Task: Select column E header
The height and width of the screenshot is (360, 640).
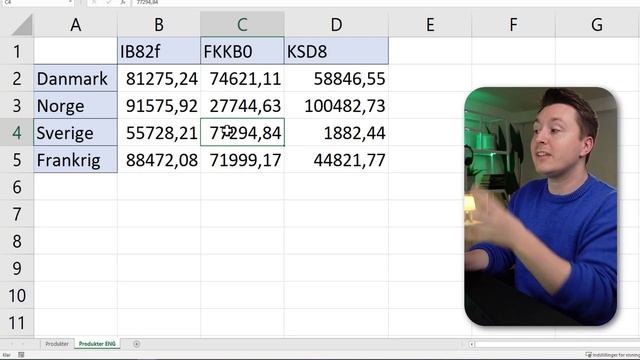Action: (x=430, y=25)
